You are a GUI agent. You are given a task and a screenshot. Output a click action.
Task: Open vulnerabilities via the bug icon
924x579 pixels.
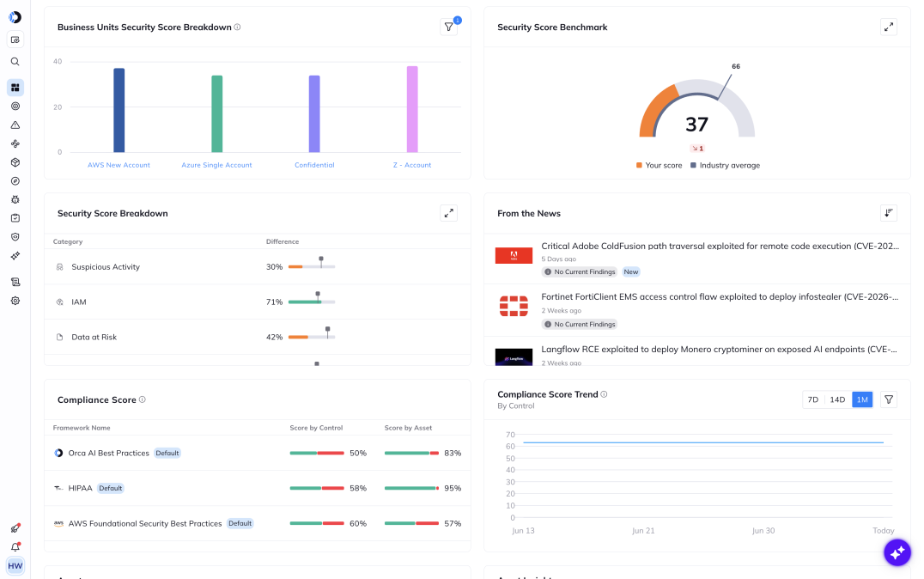pyautogui.click(x=15, y=199)
